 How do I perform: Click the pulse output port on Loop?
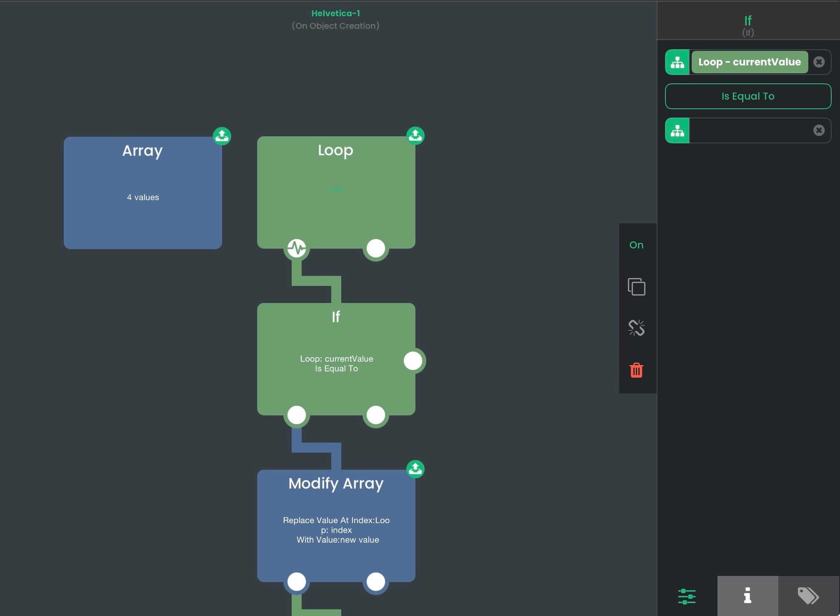[x=297, y=248]
